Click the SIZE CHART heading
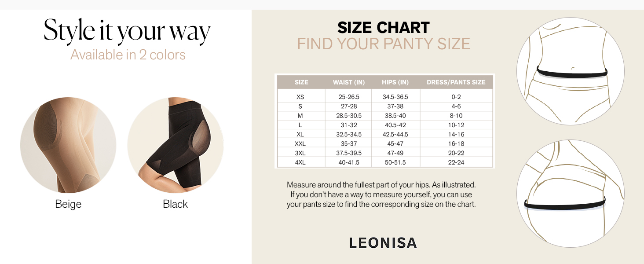This screenshot has height=264, width=644. [383, 28]
